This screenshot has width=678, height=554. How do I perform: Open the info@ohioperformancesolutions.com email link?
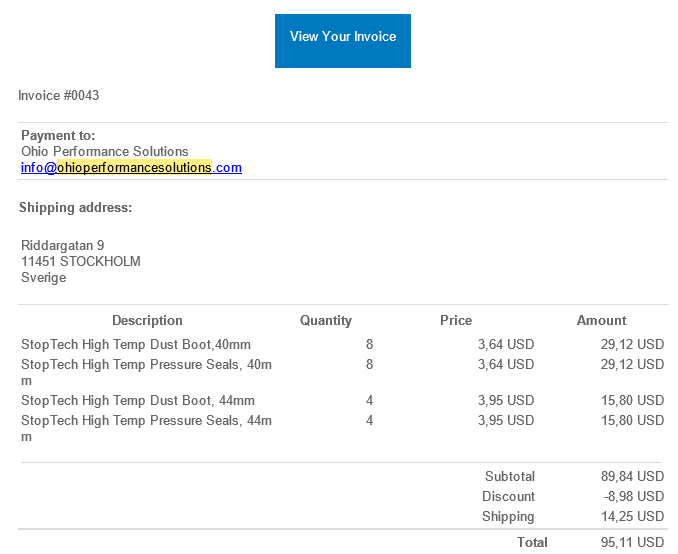tap(131, 168)
